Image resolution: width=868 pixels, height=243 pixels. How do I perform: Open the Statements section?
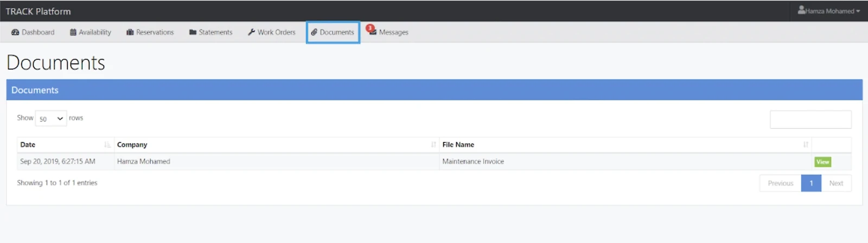click(x=211, y=32)
